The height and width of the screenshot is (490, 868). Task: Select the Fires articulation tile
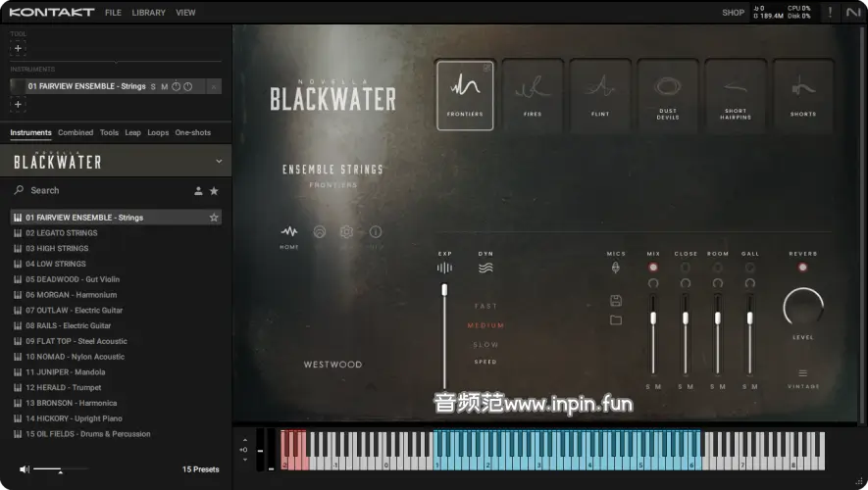pyautogui.click(x=532, y=96)
